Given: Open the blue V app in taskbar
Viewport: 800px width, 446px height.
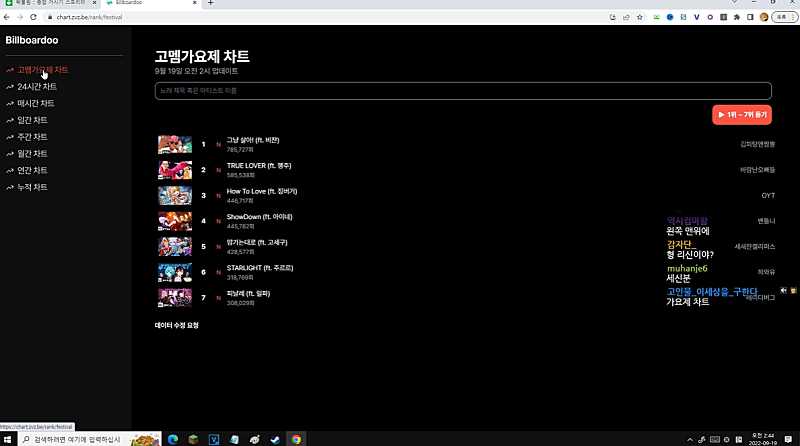Looking at the screenshot, I should pyautogui.click(x=214, y=439).
